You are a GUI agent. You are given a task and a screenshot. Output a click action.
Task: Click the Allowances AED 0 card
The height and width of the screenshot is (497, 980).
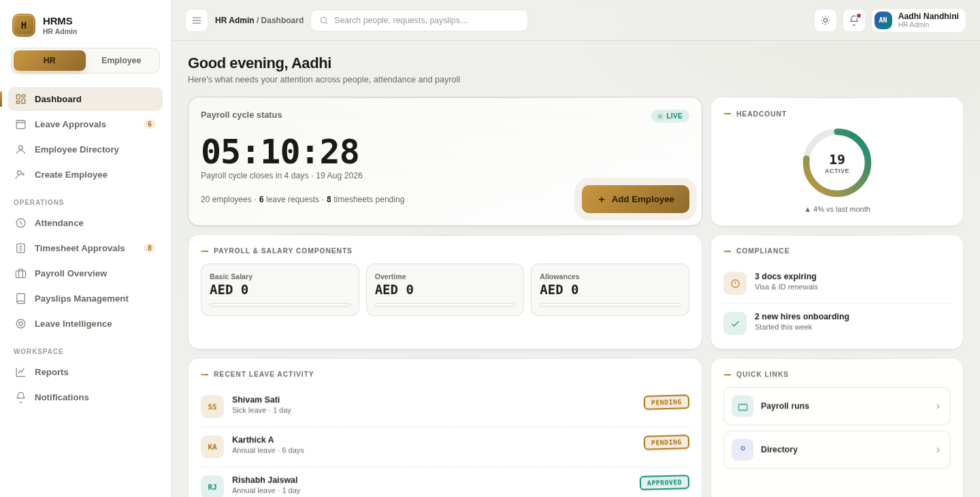coord(610,290)
